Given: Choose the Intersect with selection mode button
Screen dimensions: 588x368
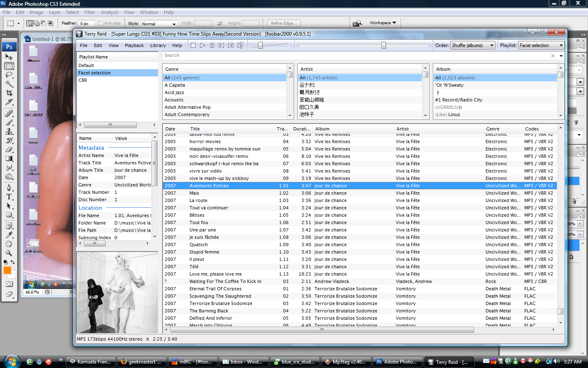Looking at the screenshot, I should click(x=50, y=23).
